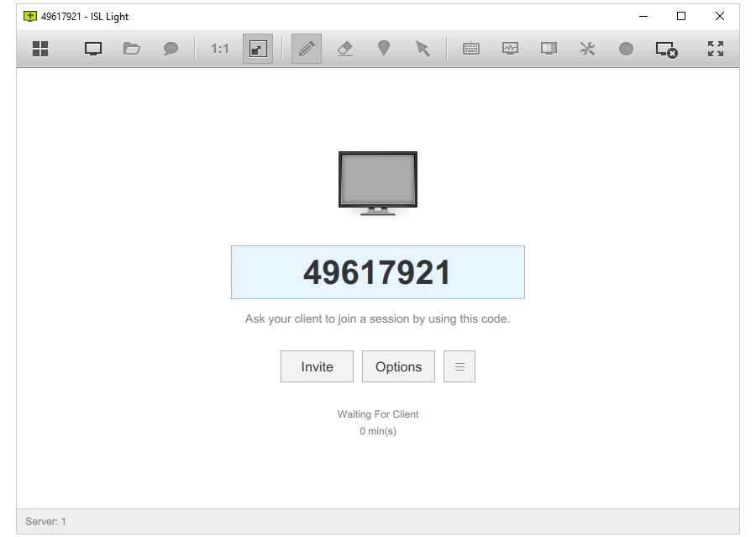
Task: Select the arrow pointer tool
Action: point(423,49)
